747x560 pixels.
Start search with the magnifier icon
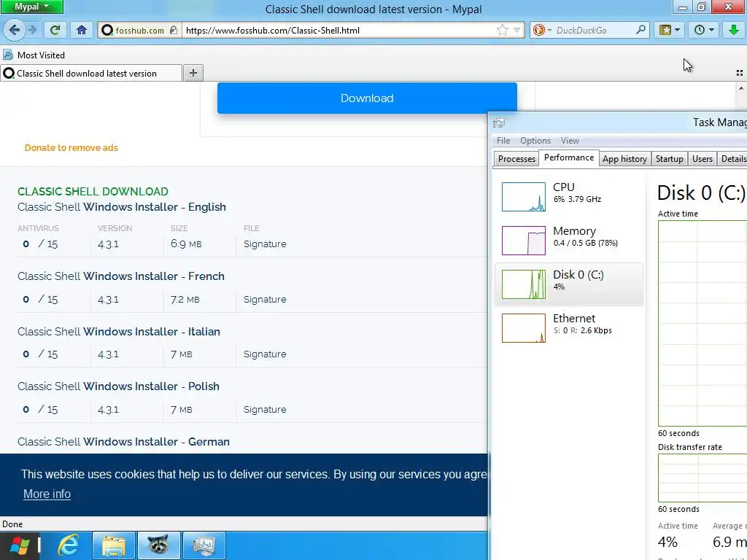640,30
